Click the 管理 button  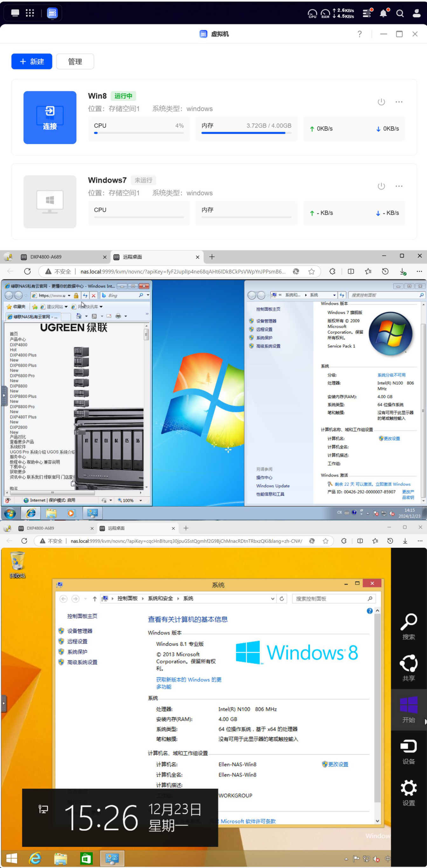tap(75, 61)
